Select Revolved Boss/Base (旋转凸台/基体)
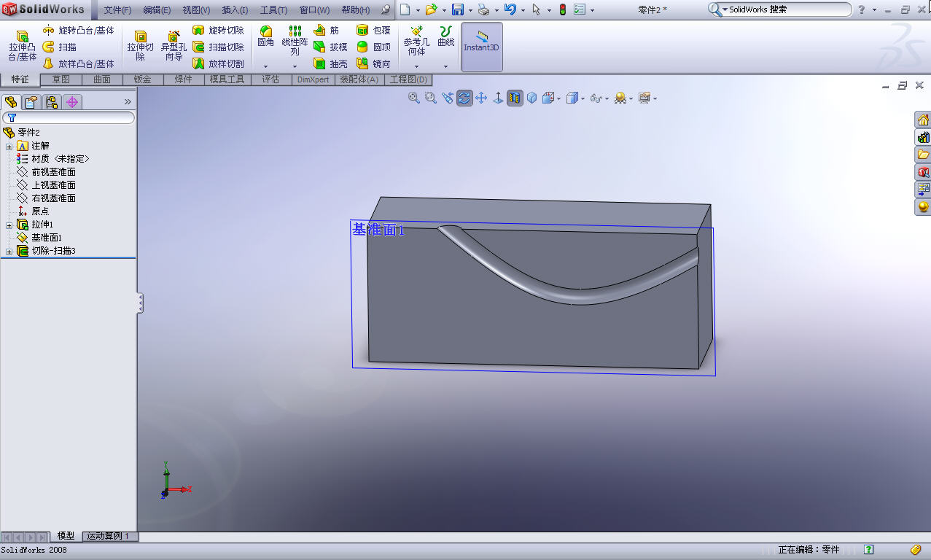The width and height of the screenshot is (931, 560). (78, 31)
